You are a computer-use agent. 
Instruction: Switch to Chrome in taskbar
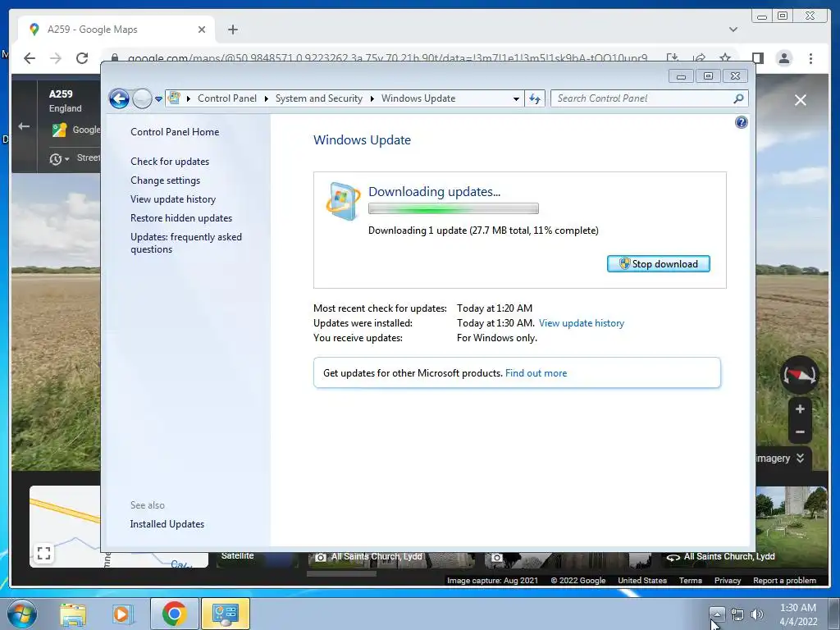(x=174, y=614)
